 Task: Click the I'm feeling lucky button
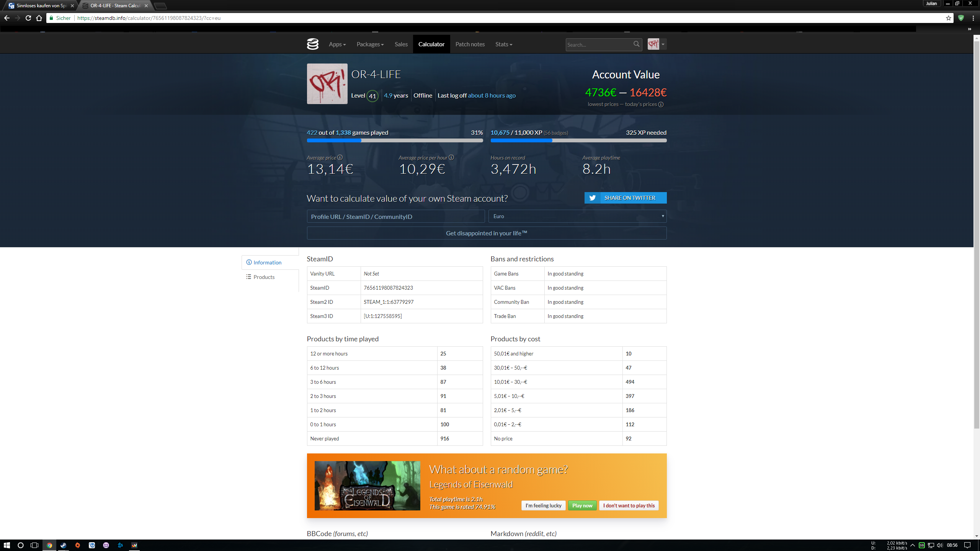pyautogui.click(x=543, y=505)
